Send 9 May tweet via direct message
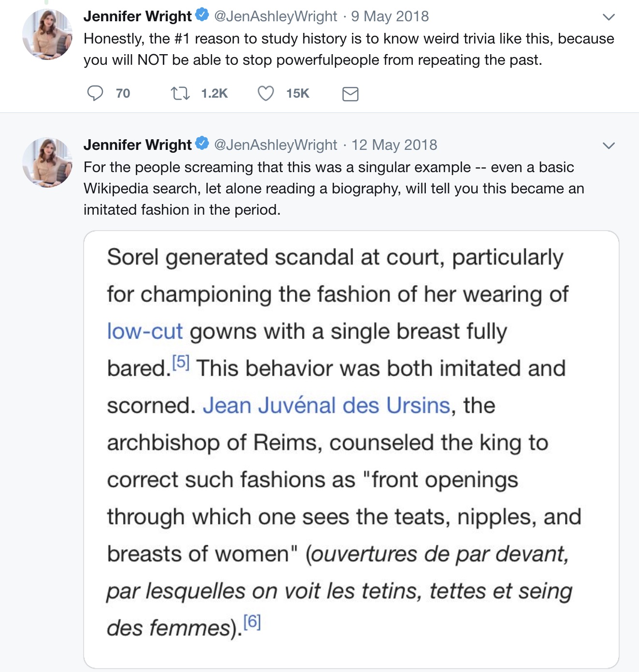 [350, 93]
